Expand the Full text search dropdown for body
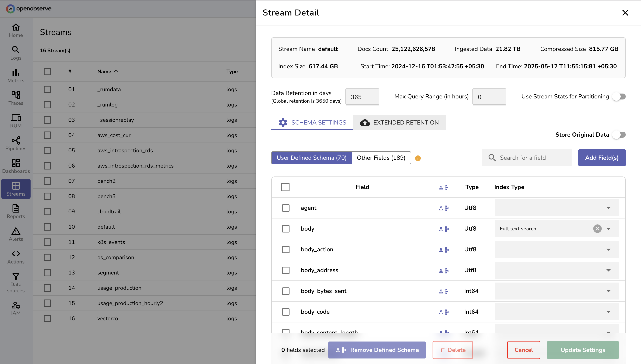This screenshot has height=364, width=641. [x=608, y=228]
